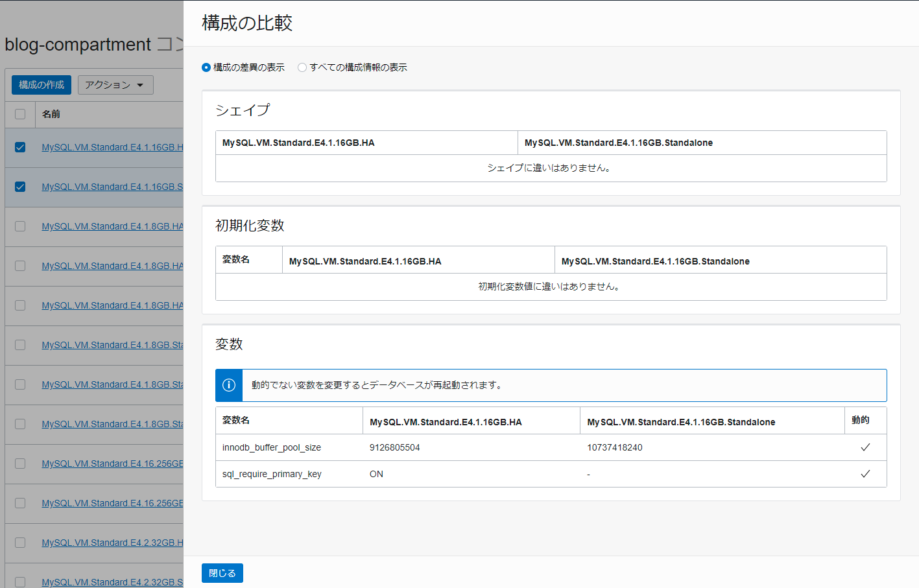Open the MySQL.VM.Standard.E4.2.32GB.S configuration link
This screenshot has height=588, width=919.
point(112,582)
